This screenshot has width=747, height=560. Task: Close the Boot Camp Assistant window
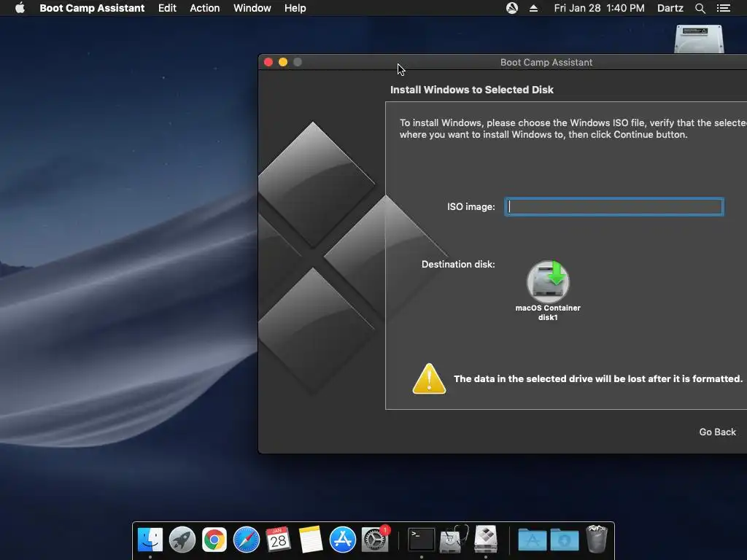[x=268, y=62]
